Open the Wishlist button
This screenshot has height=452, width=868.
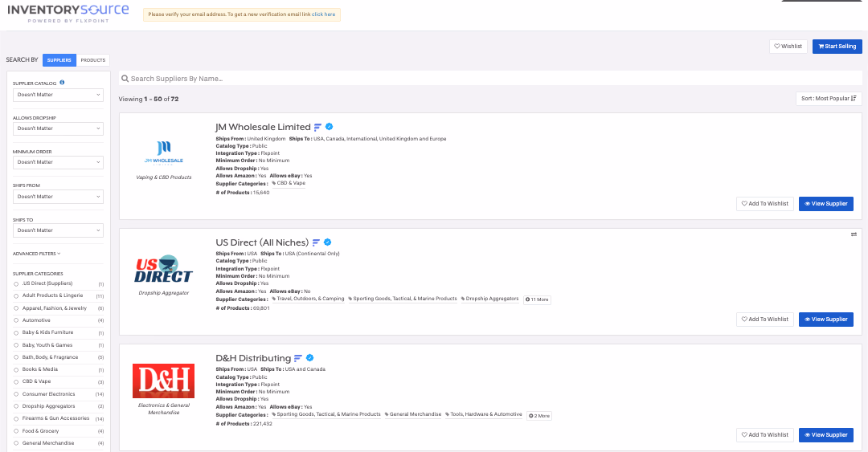click(788, 47)
